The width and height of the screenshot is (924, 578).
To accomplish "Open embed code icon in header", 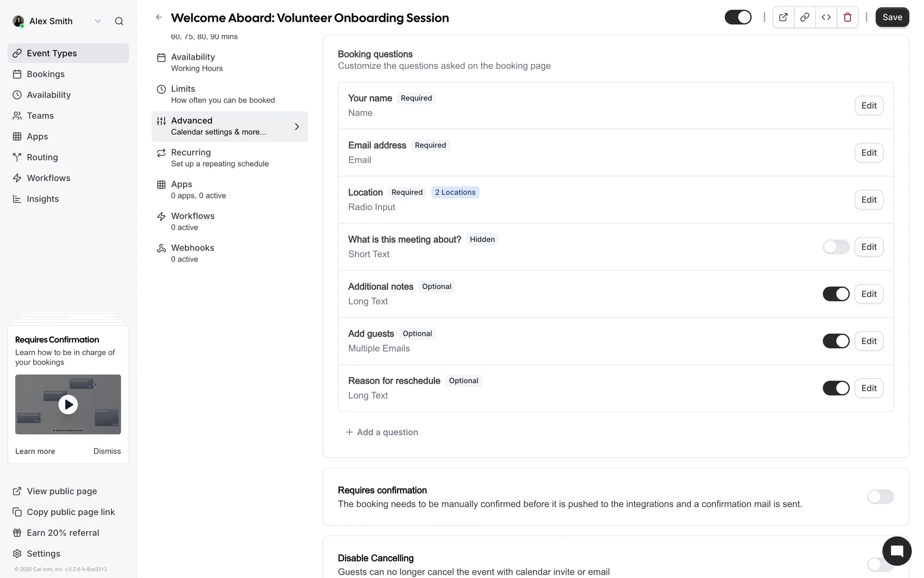I will [826, 17].
